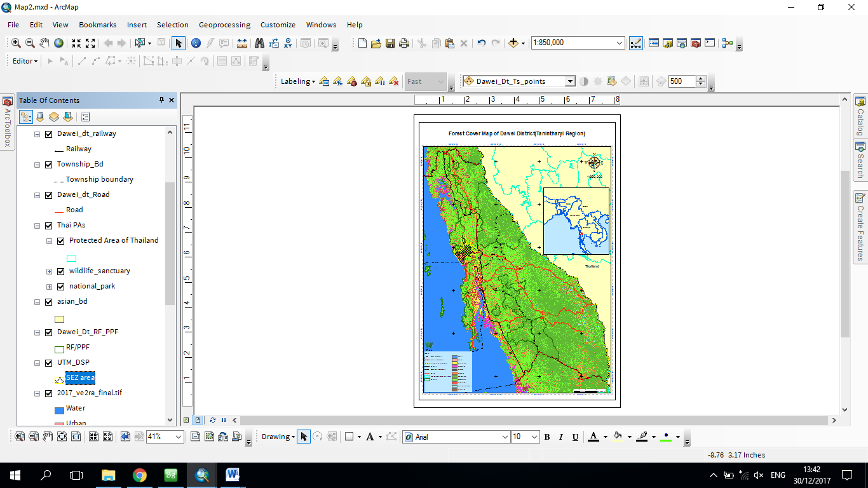
Task: Open the Geoprocessing menu
Action: pos(224,25)
